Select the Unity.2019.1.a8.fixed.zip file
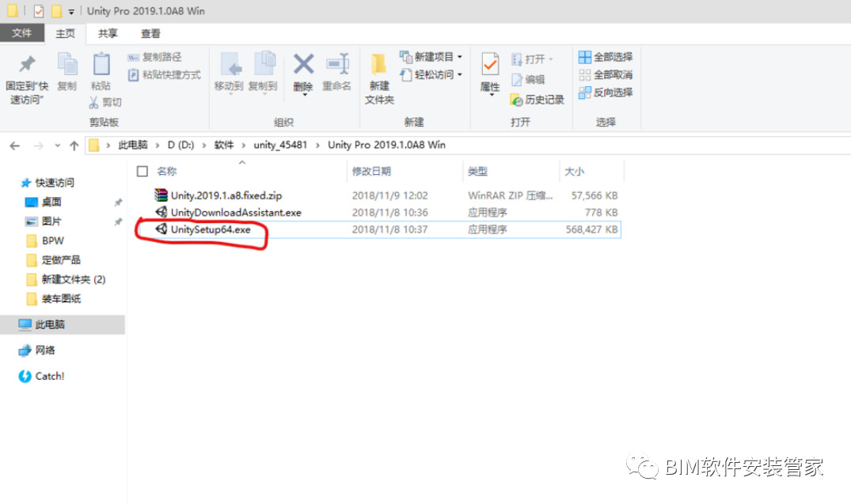Screen dimensions: 851x504 tap(226, 195)
